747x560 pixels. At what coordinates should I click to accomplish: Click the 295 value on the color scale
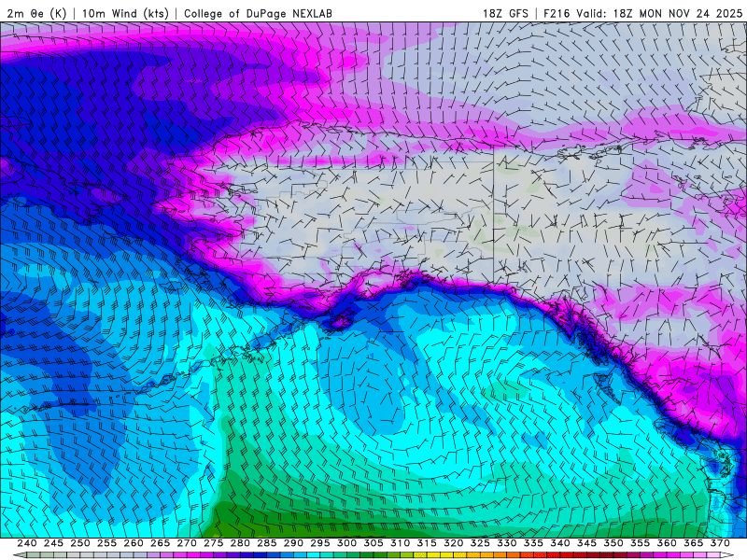320,543
